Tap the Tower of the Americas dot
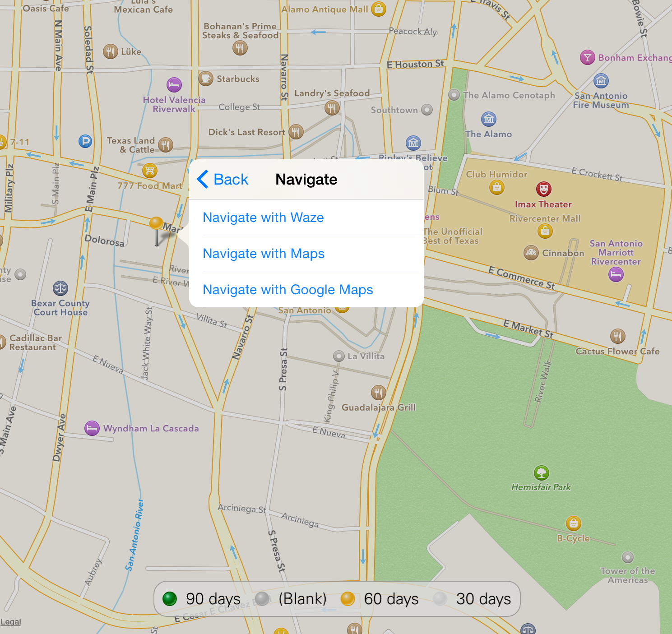Screen dimensions: 672x634 pyautogui.click(x=628, y=557)
